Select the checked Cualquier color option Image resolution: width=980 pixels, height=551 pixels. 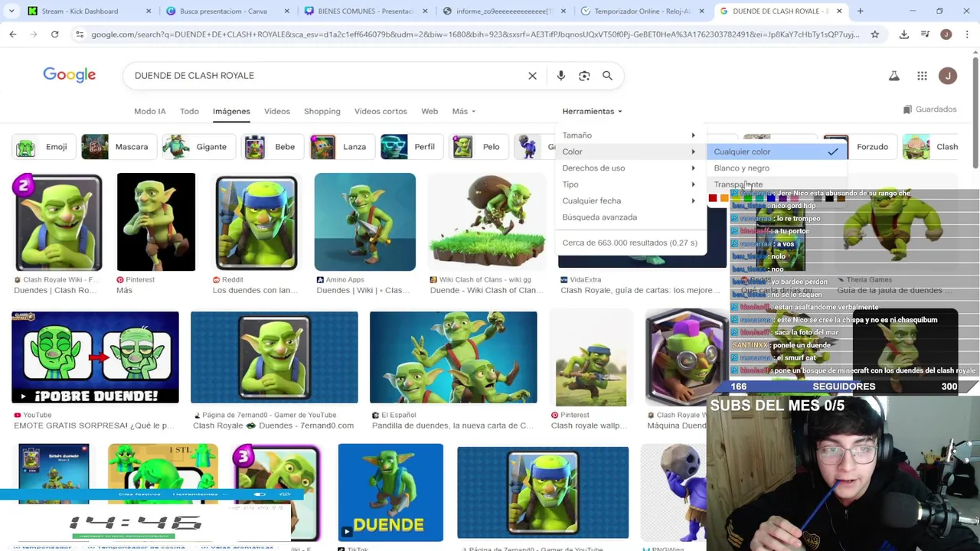776,152
